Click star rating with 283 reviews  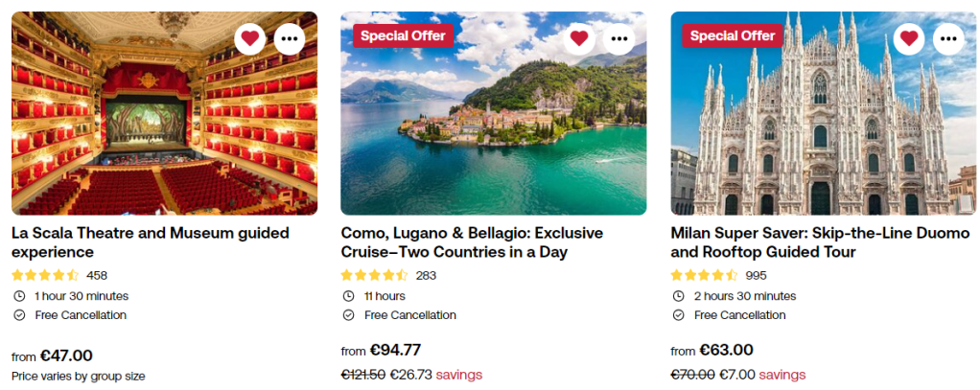375,276
